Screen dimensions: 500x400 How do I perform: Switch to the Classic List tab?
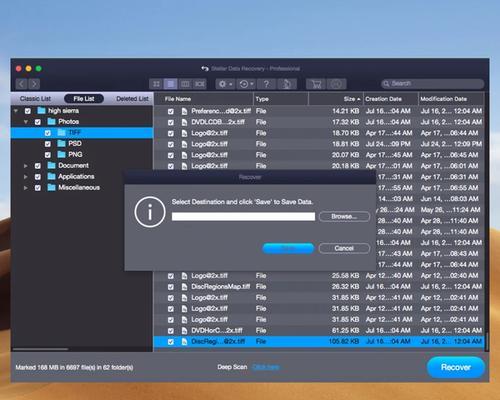(x=35, y=99)
